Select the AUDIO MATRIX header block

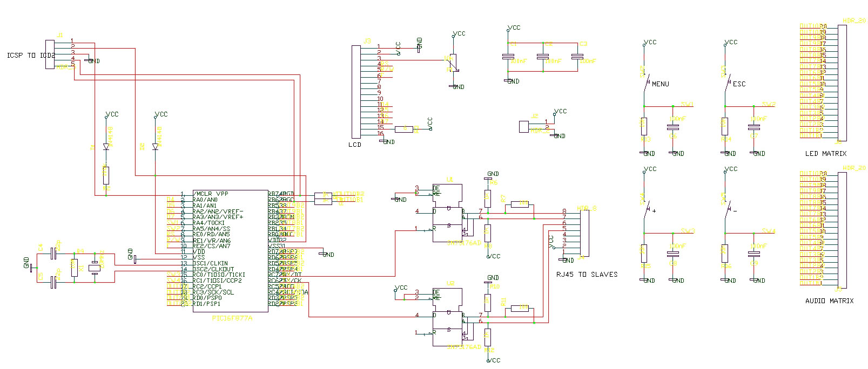(842, 230)
